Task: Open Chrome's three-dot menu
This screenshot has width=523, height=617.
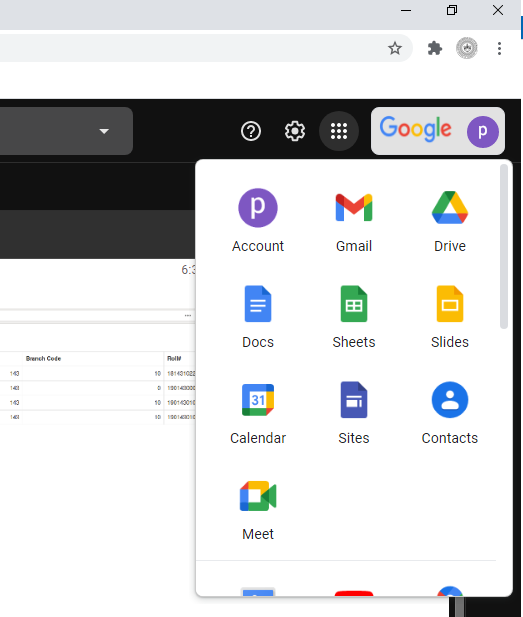Action: coord(499,48)
